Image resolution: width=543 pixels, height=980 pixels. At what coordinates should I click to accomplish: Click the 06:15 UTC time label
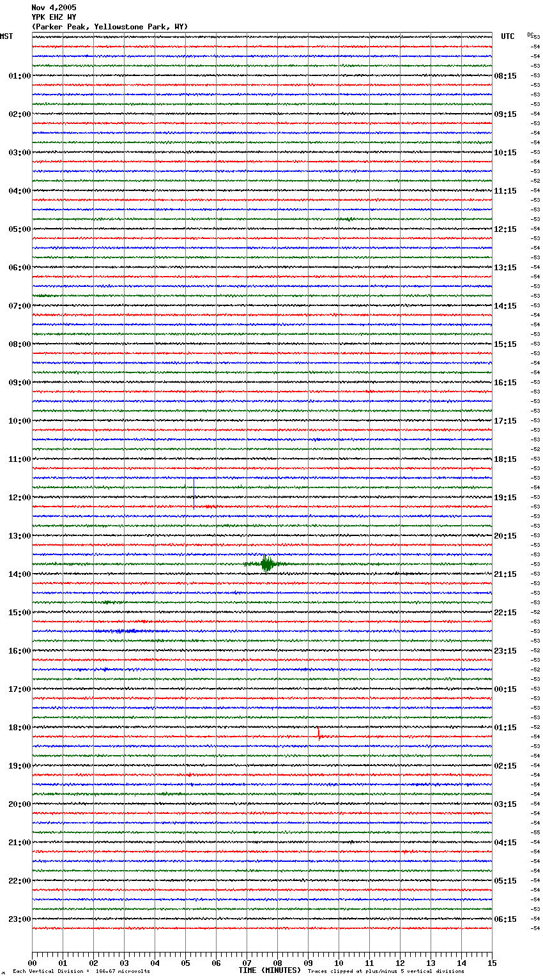[505, 919]
